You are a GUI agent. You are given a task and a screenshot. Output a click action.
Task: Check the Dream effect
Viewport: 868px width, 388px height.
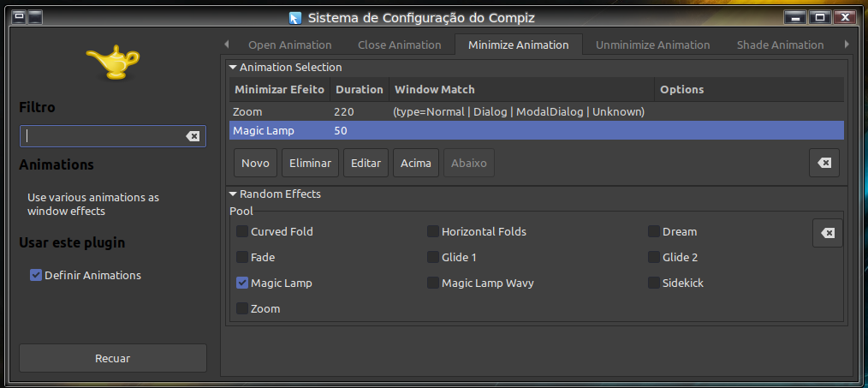(x=654, y=232)
